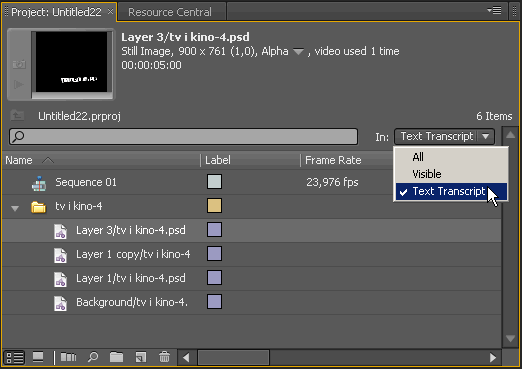Select Sequence 01 row name
522x369 pixels.
click(x=86, y=182)
